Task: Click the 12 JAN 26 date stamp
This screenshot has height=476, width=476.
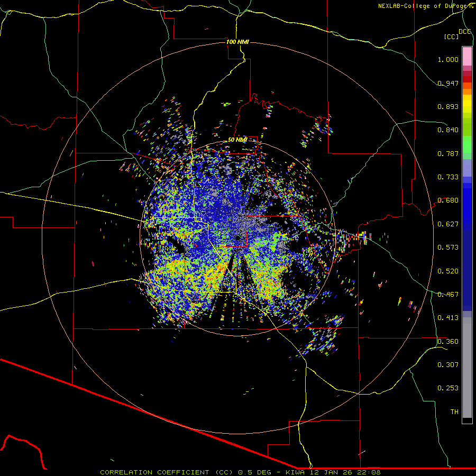Action: [332, 472]
